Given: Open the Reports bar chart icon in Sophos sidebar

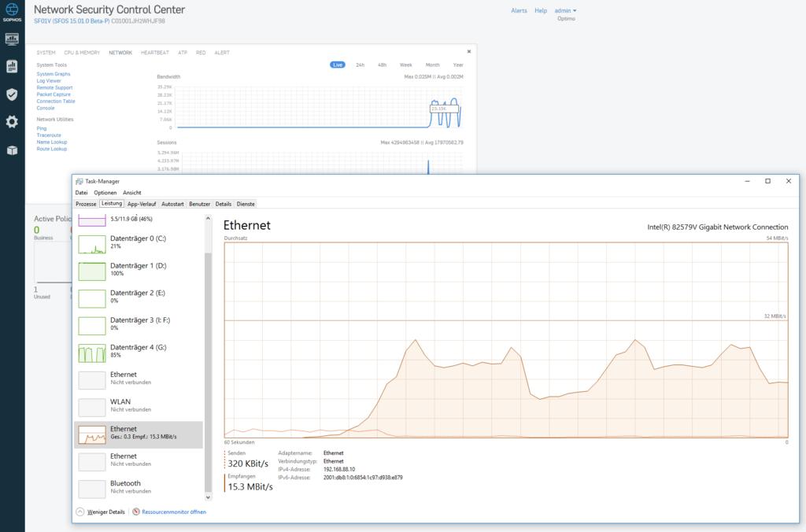Looking at the screenshot, I should pyautogui.click(x=12, y=66).
